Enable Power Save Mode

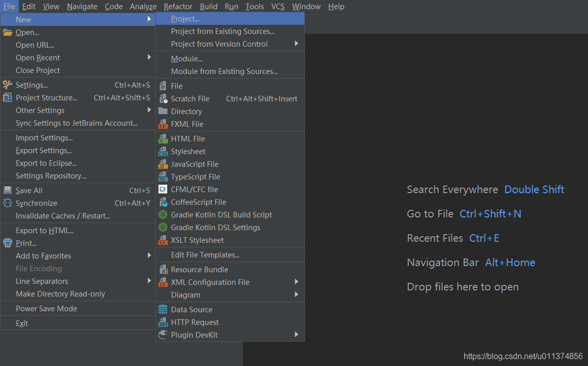(46, 308)
